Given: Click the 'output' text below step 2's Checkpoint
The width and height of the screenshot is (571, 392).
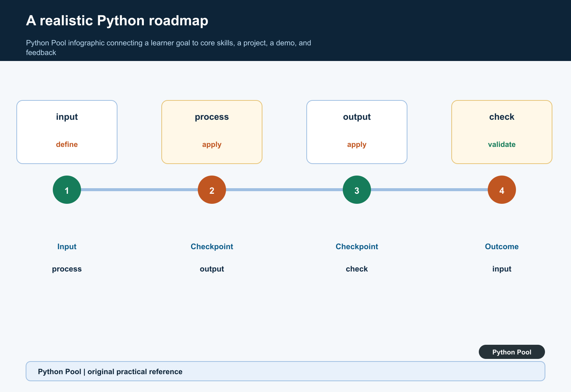Looking at the screenshot, I should click(212, 269).
